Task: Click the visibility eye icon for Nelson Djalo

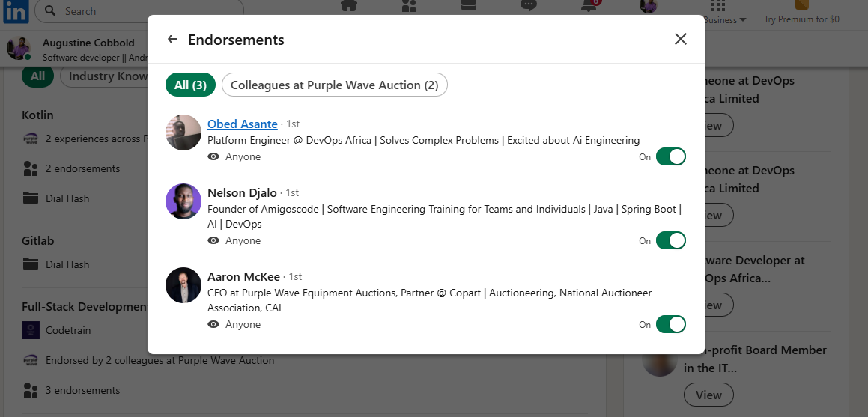Action: [213, 240]
